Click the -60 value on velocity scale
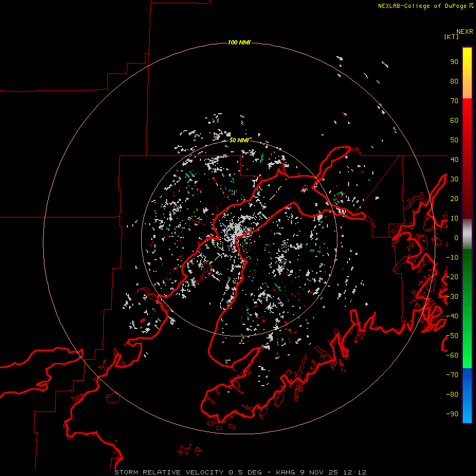476x476 pixels. [x=452, y=355]
